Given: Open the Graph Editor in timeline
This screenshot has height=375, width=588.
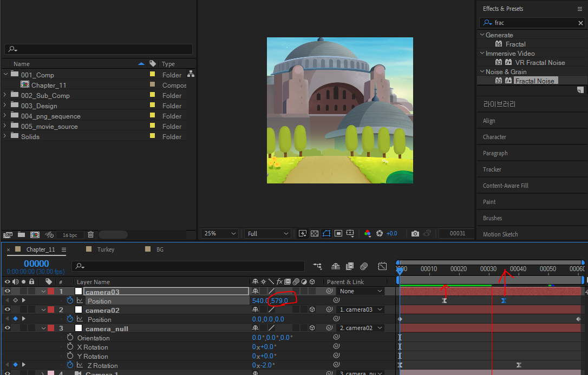Looking at the screenshot, I should pyautogui.click(x=382, y=266).
